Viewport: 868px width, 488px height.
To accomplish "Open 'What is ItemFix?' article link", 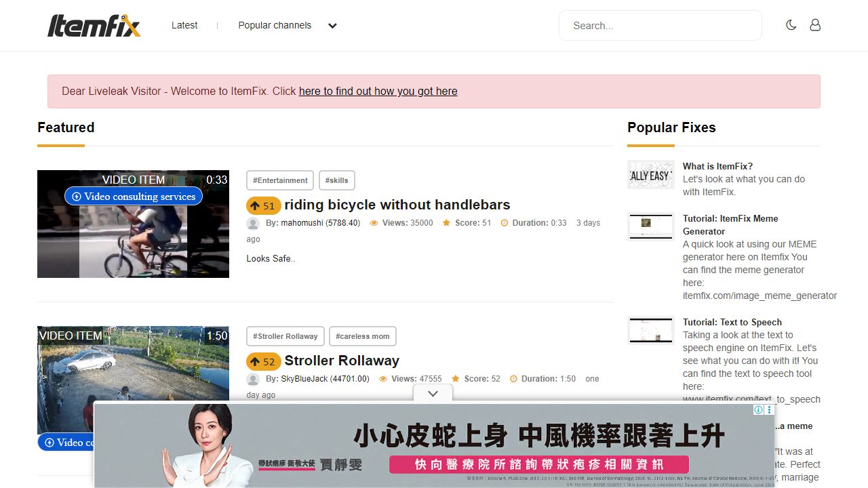I will [x=717, y=166].
